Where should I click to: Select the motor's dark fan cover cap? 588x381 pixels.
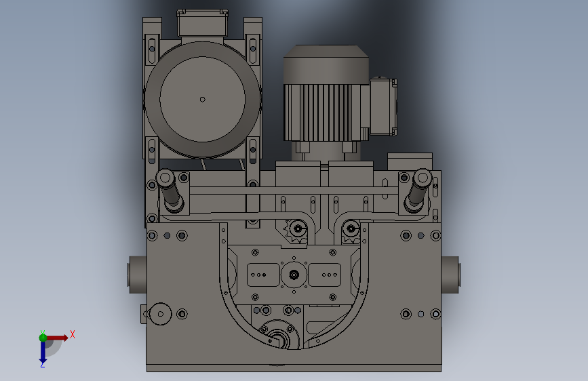326,64
